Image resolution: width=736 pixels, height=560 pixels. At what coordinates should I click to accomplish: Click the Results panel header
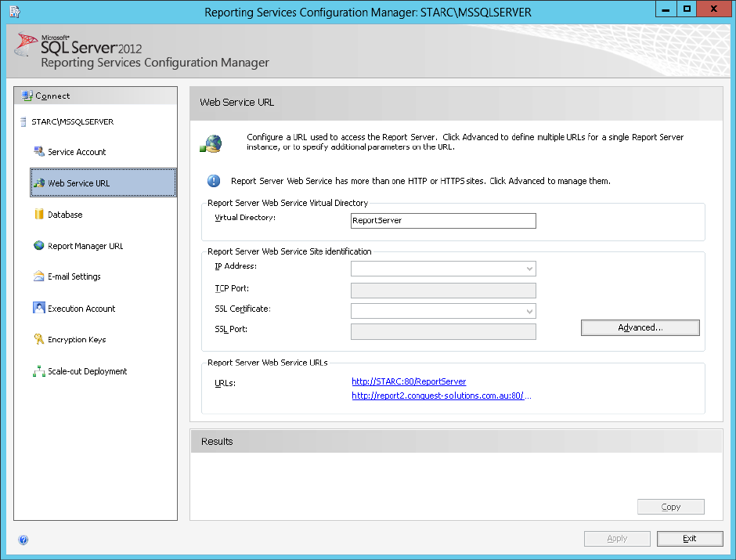click(456, 441)
